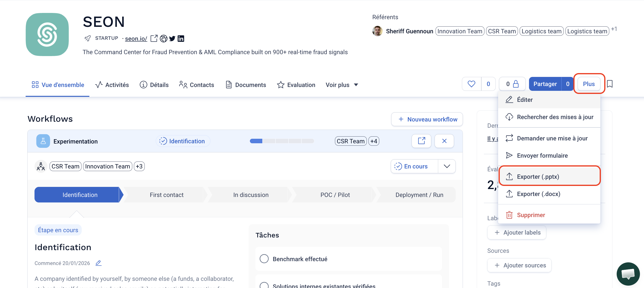Image resolution: width=644 pixels, height=288 pixels.
Task: Open the seon.io/ website link
Action: point(136,39)
